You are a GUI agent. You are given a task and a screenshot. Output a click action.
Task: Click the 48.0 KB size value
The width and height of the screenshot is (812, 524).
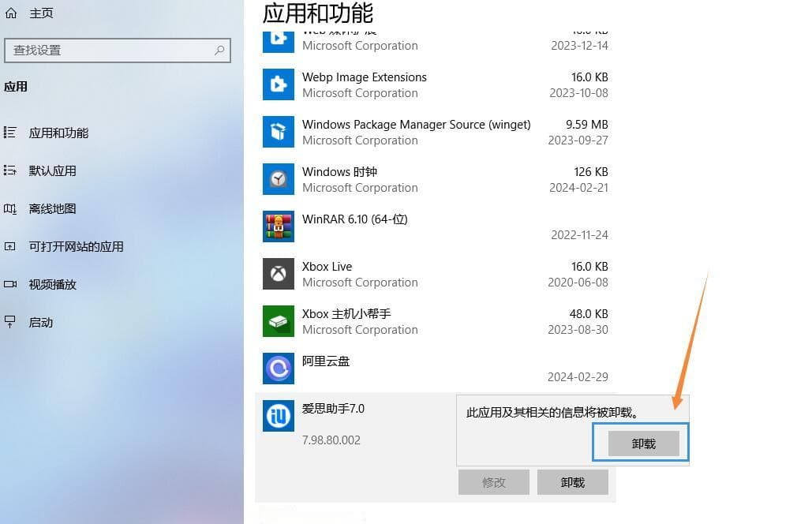point(589,314)
